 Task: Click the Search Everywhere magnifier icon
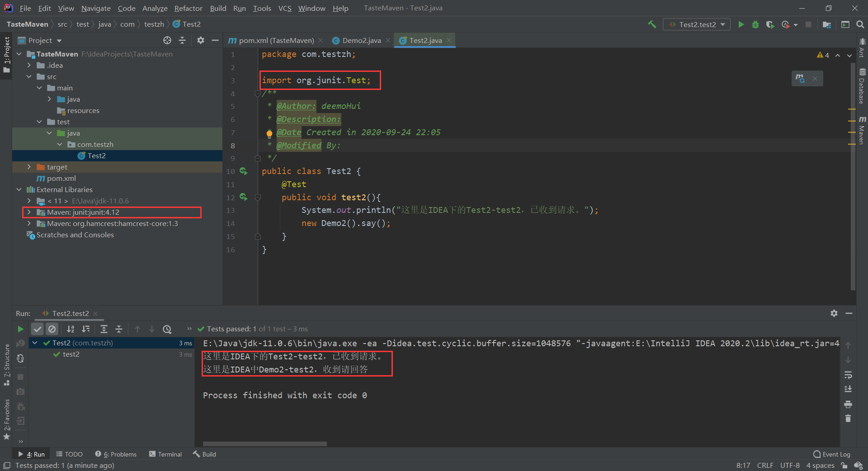[860, 24]
